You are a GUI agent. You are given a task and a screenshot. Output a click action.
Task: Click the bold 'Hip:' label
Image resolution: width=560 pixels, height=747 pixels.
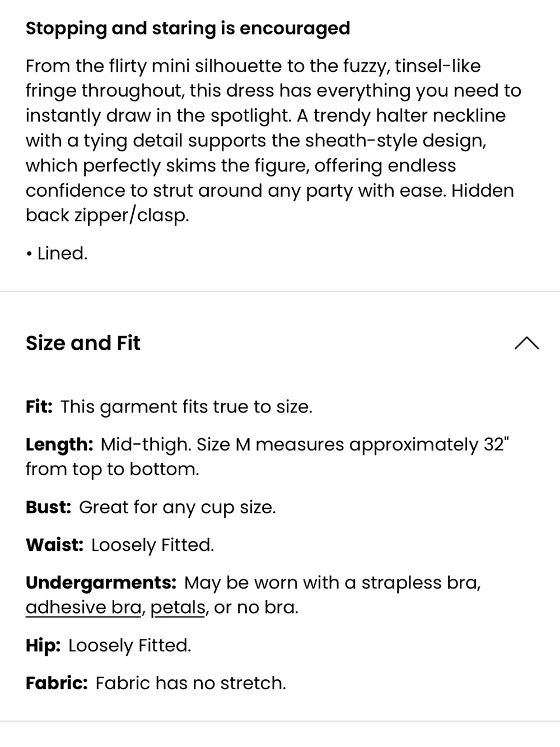43,646
